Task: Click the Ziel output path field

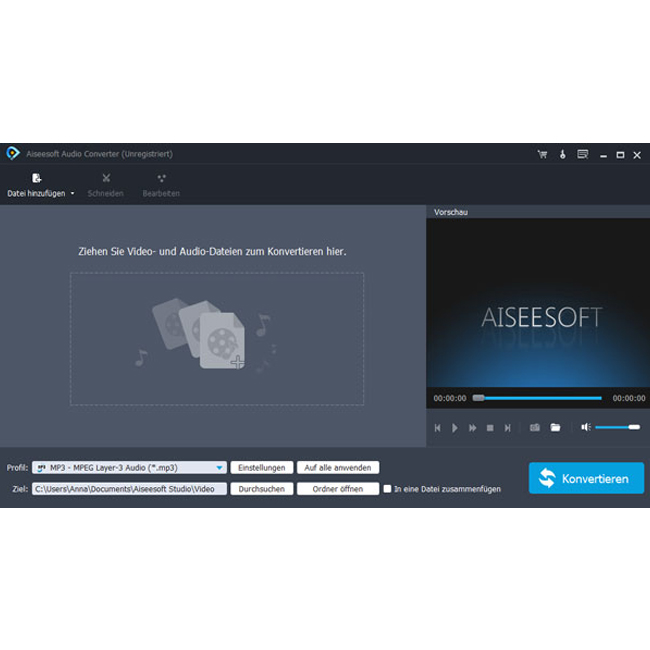Action: tap(129, 489)
